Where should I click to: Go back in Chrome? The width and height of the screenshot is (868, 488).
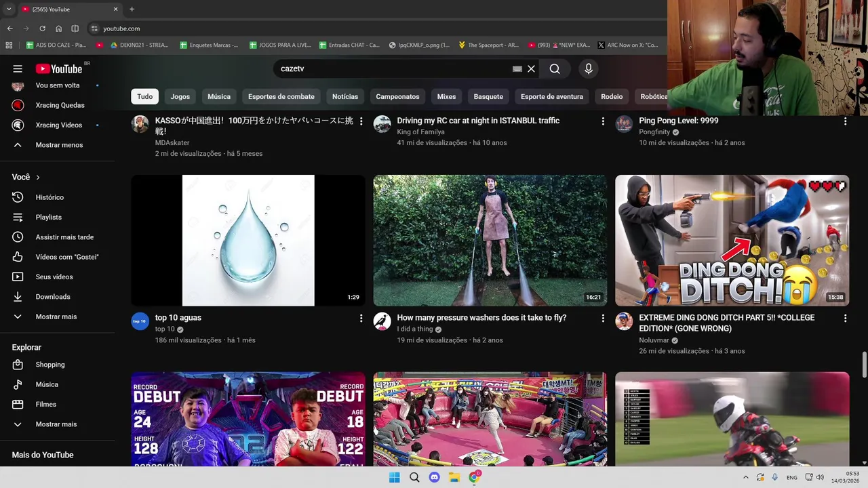tap(9, 28)
